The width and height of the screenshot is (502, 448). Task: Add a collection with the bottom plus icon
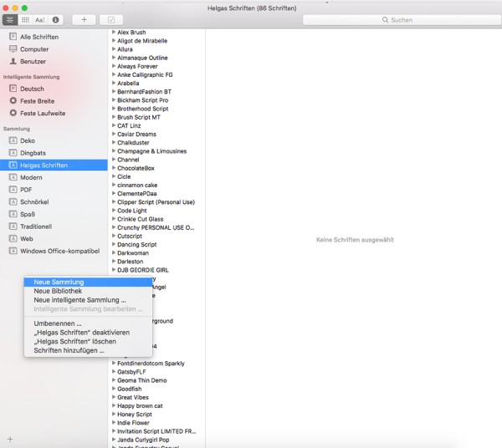[10, 439]
